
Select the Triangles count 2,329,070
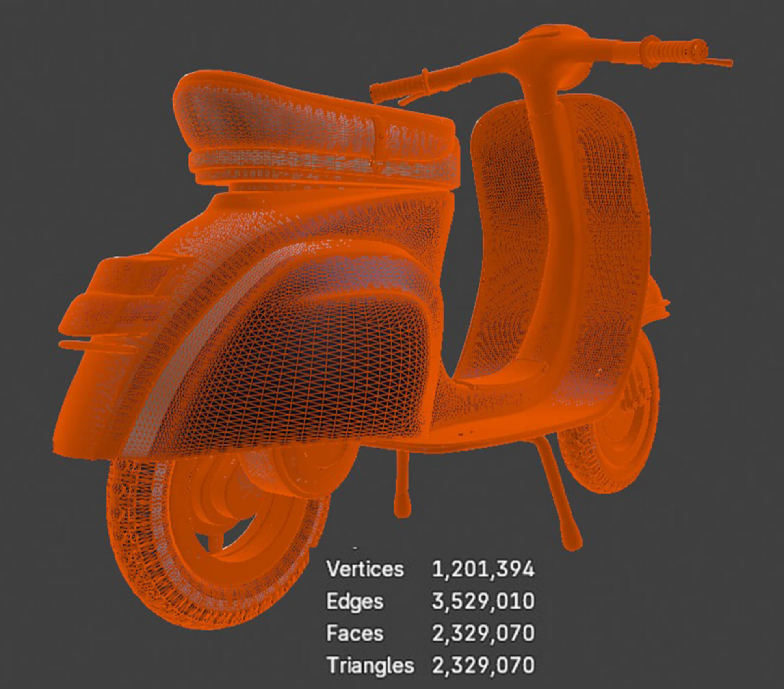tap(483, 666)
